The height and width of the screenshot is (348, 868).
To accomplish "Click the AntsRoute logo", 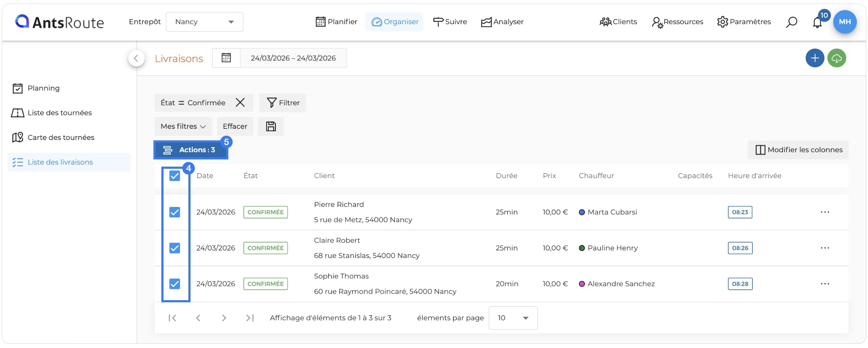I will tap(59, 22).
